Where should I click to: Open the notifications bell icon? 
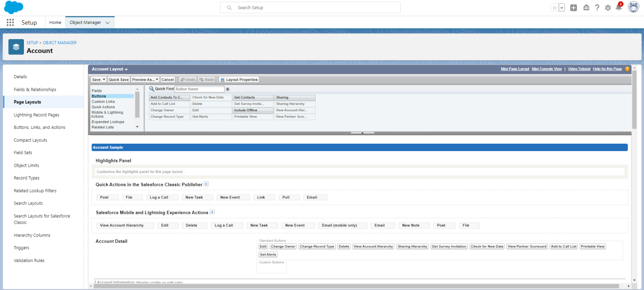pyautogui.click(x=619, y=7)
